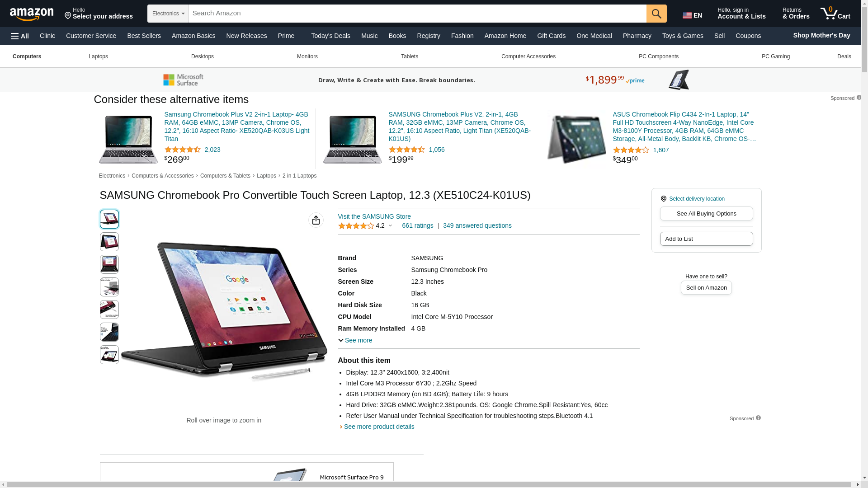The width and height of the screenshot is (868, 488).
Task: Go to Today's Deals menu item
Action: click(330, 36)
